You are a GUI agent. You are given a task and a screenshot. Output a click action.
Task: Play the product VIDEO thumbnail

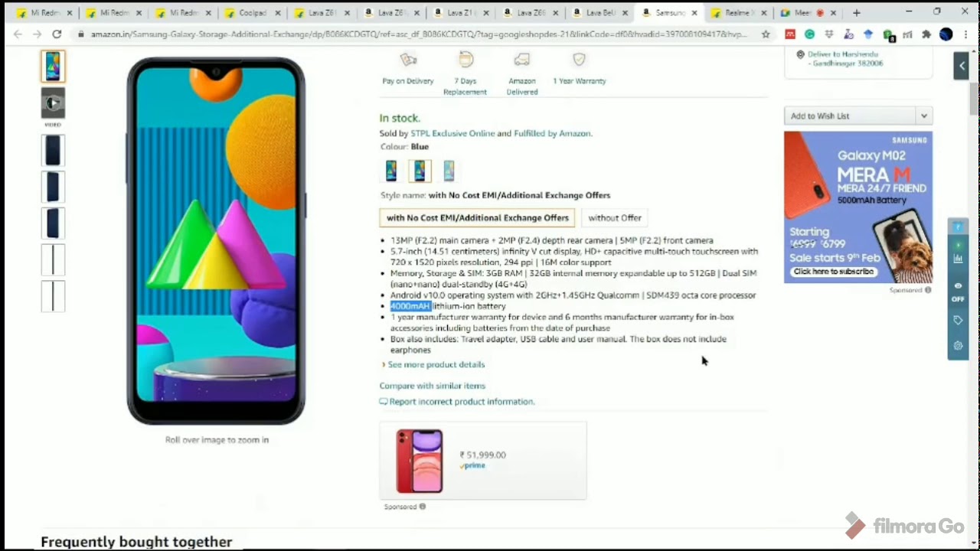53,103
